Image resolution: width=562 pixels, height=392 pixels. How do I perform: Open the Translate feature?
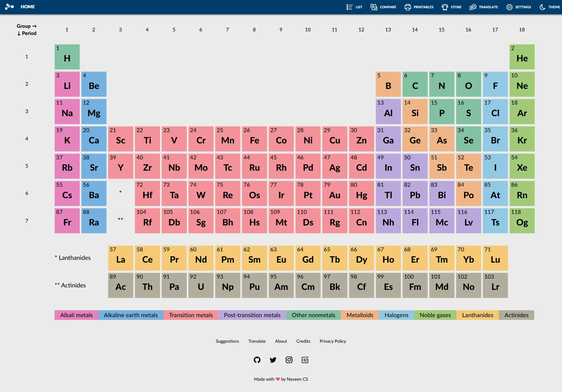pyautogui.click(x=483, y=7)
